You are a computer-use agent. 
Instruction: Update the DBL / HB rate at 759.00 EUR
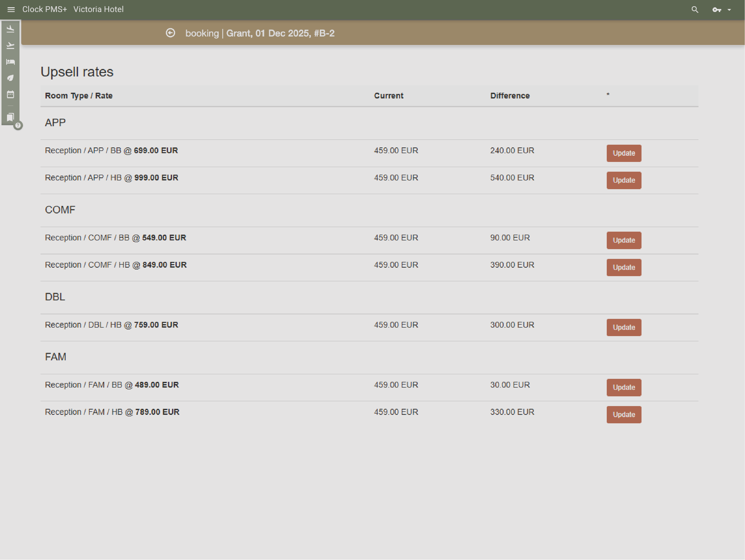coord(623,327)
